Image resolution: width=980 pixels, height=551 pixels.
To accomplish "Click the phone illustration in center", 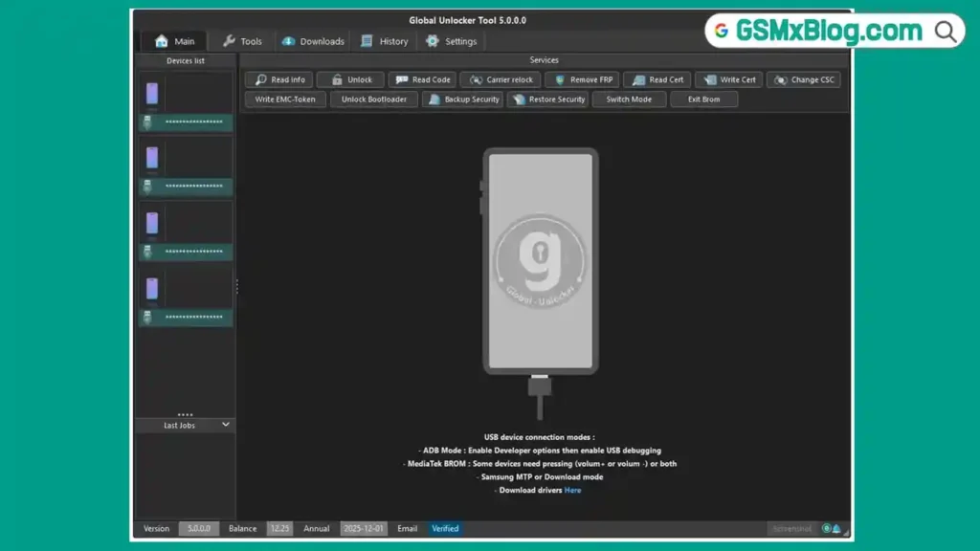I will (540, 261).
